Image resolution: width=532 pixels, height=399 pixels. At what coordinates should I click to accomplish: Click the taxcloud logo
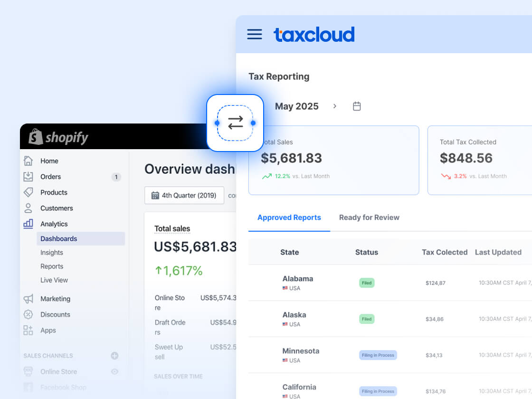pyautogui.click(x=314, y=35)
